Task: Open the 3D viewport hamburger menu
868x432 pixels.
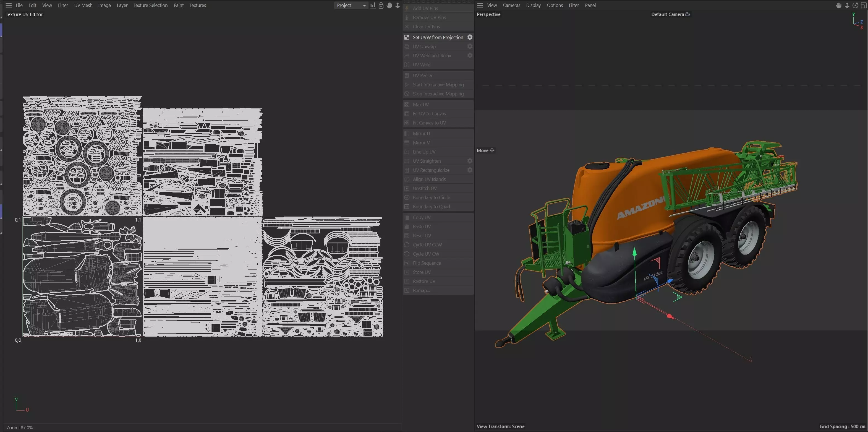Action: click(x=480, y=6)
